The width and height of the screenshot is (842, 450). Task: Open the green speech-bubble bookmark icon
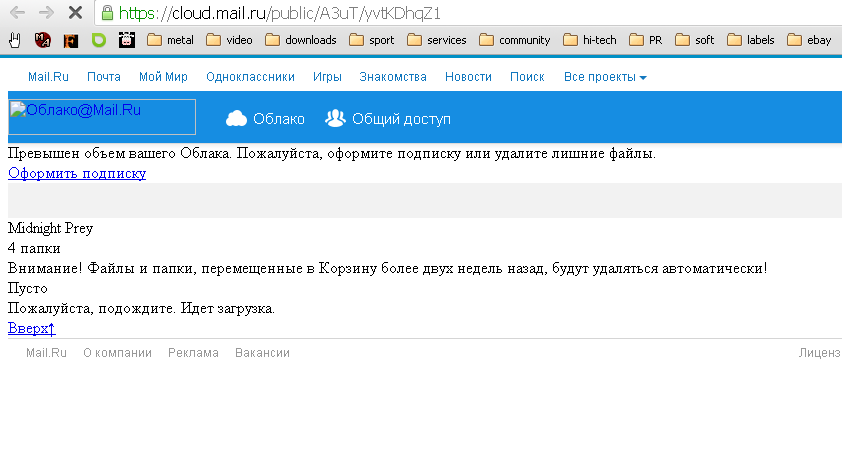click(99, 40)
